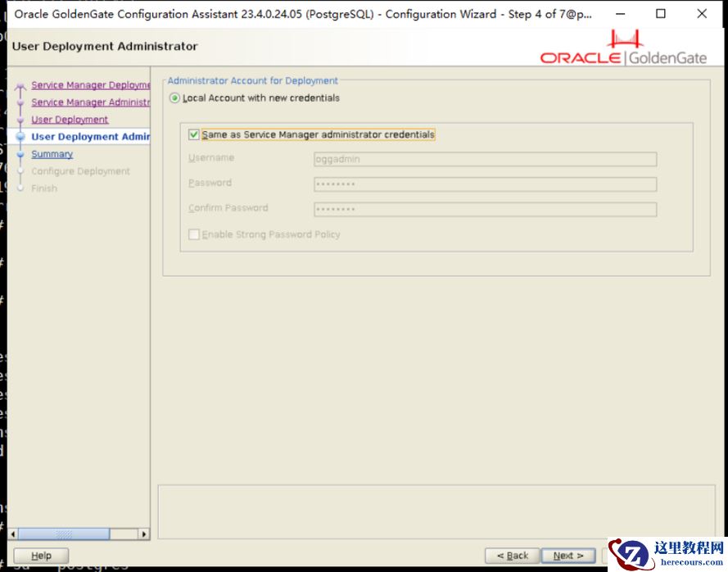The width and height of the screenshot is (728, 572).
Task: Click the Password input field
Action: (485, 184)
